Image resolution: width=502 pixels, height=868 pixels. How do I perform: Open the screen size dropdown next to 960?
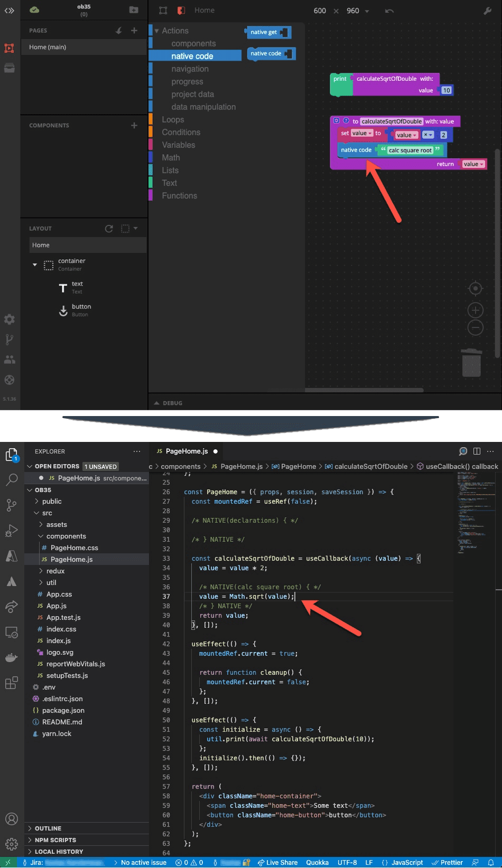[x=367, y=11]
